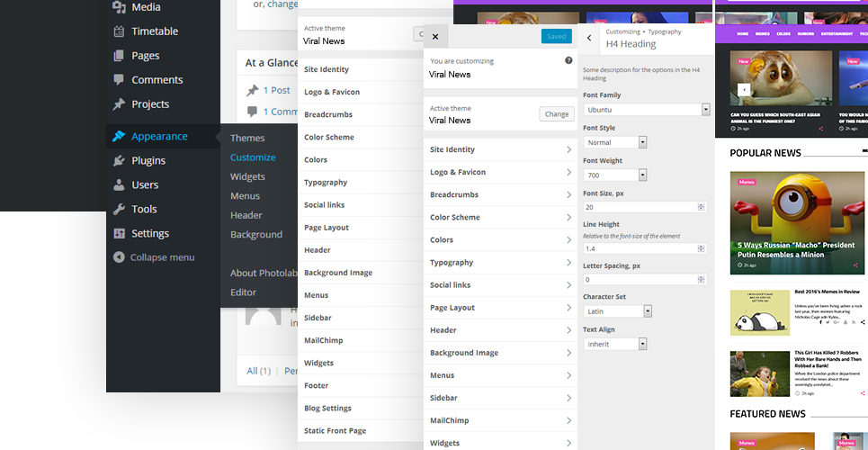
Task: Click the Font Size field showing 20
Action: coord(645,207)
